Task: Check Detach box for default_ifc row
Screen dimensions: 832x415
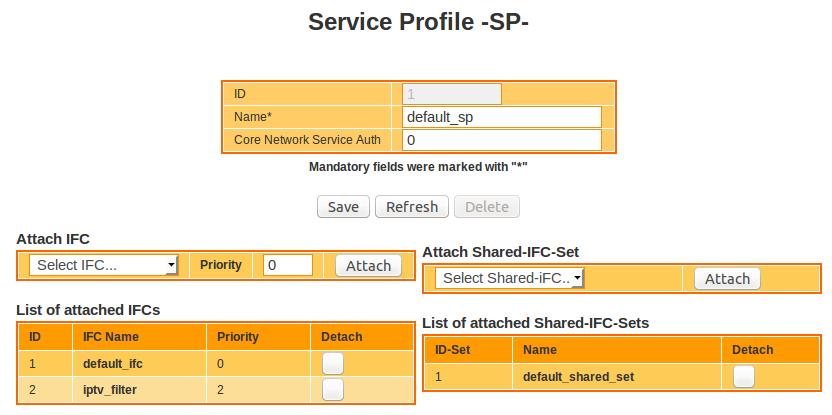Action: pyautogui.click(x=333, y=364)
